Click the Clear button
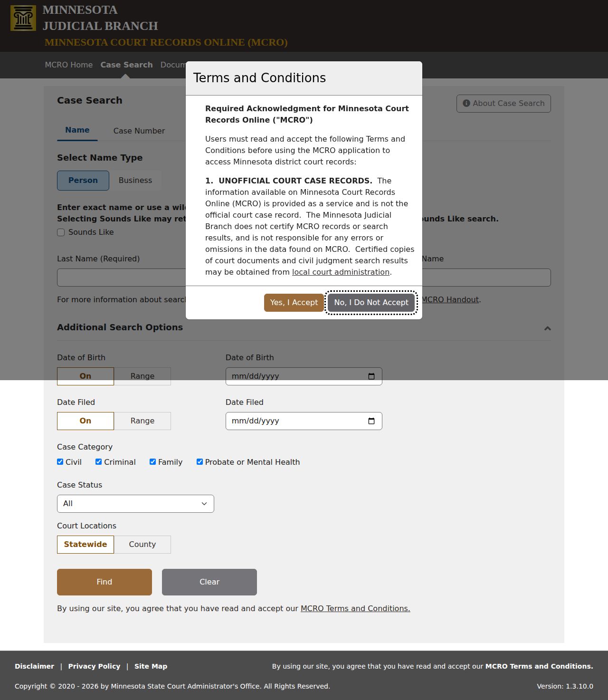Image resolution: width=608 pixels, height=700 pixels. [209, 582]
